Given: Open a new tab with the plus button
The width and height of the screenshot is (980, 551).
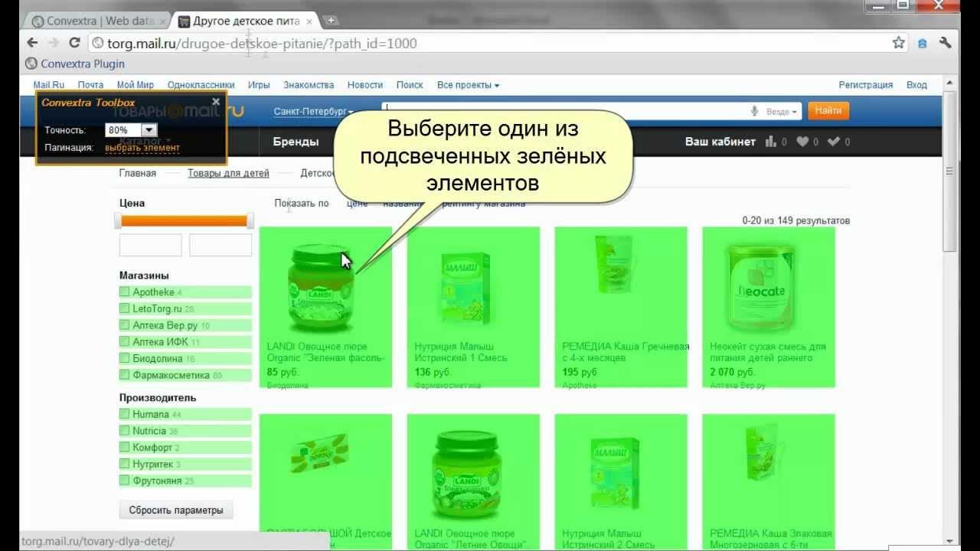Looking at the screenshot, I should pos(331,20).
